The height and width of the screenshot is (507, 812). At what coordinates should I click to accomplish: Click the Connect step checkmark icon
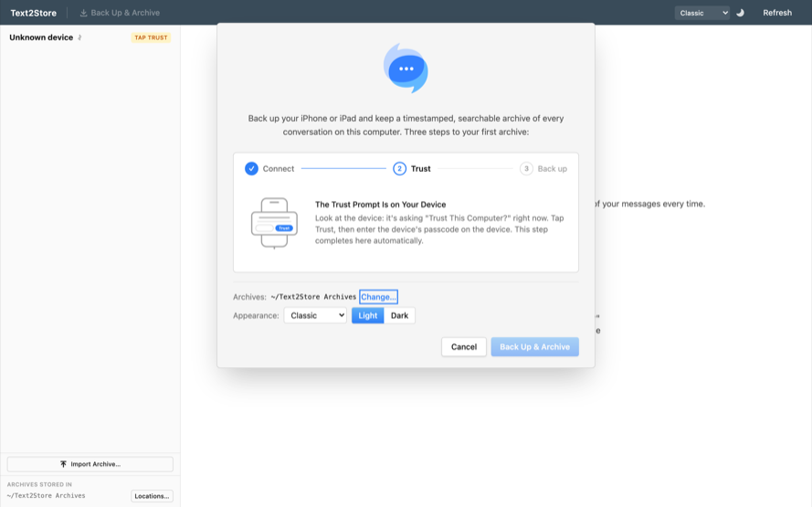[x=251, y=169]
